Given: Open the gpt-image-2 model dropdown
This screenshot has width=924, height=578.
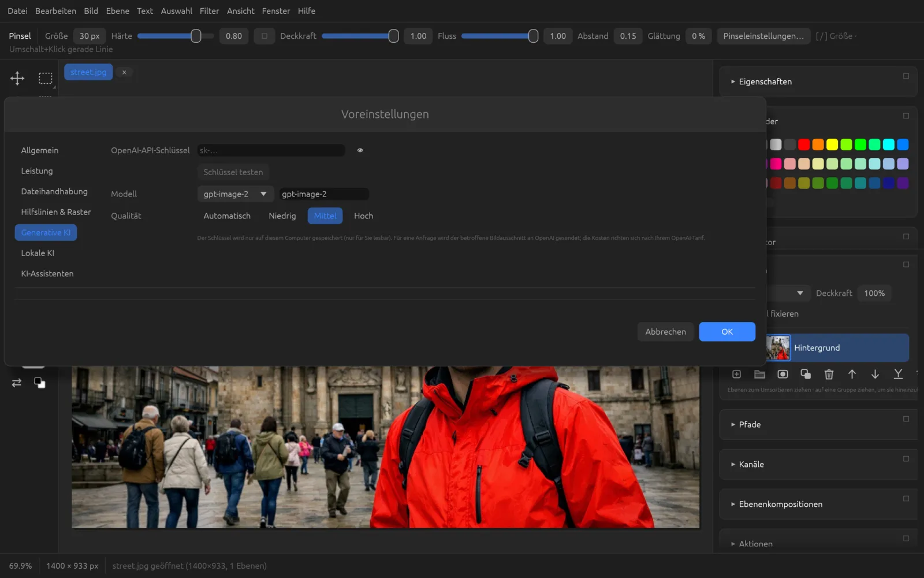Looking at the screenshot, I should coord(235,194).
